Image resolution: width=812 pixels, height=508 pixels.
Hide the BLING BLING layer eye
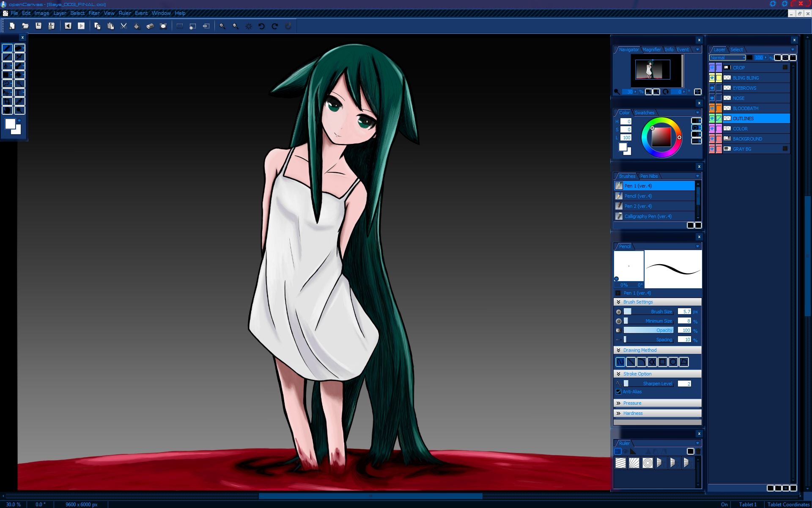pyautogui.click(x=712, y=77)
